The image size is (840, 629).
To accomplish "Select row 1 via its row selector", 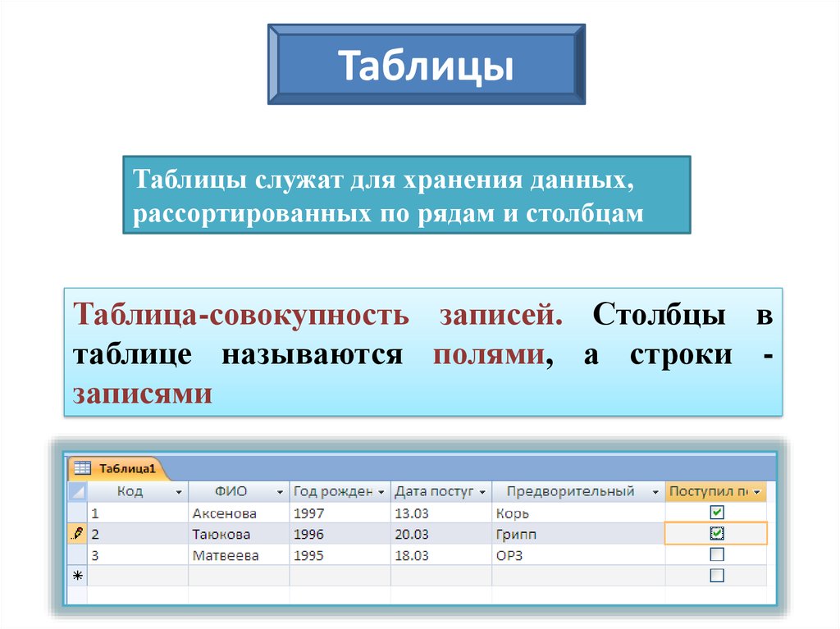I will [77, 513].
